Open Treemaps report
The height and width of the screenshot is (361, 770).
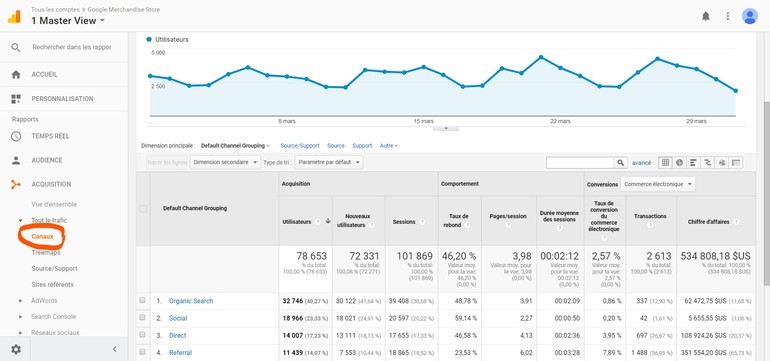[x=46, y=252]
